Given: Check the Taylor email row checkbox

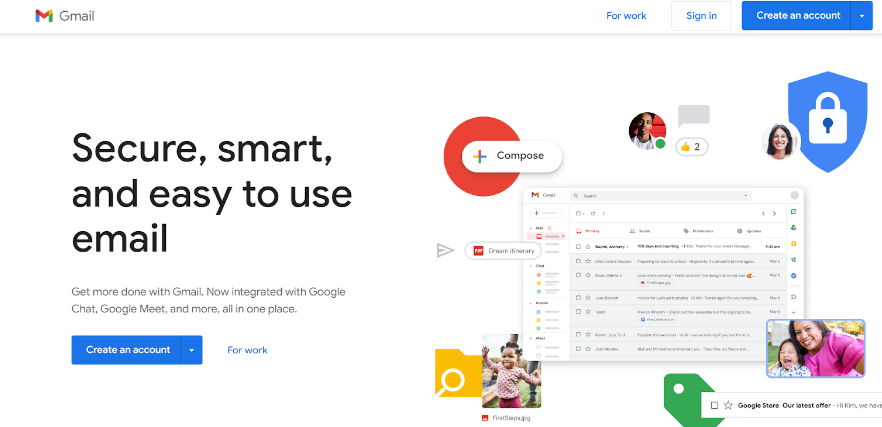Looking at the screenshot, I should tap(578, 311).
